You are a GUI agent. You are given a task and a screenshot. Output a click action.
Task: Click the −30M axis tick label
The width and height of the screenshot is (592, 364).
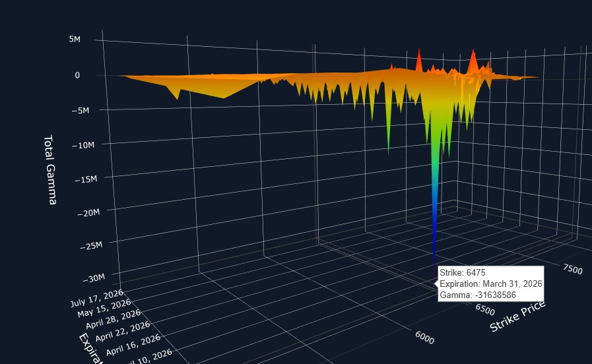tap(94, 279)
